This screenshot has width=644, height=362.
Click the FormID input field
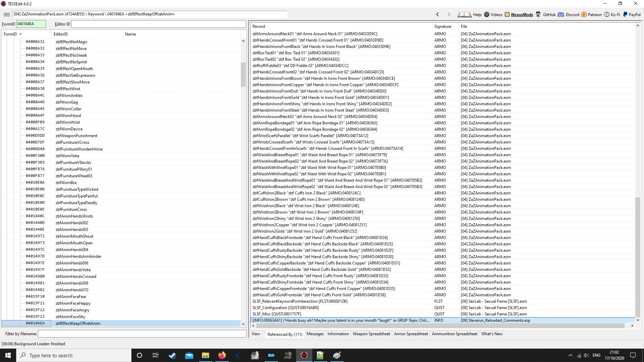tap(31, 24)
